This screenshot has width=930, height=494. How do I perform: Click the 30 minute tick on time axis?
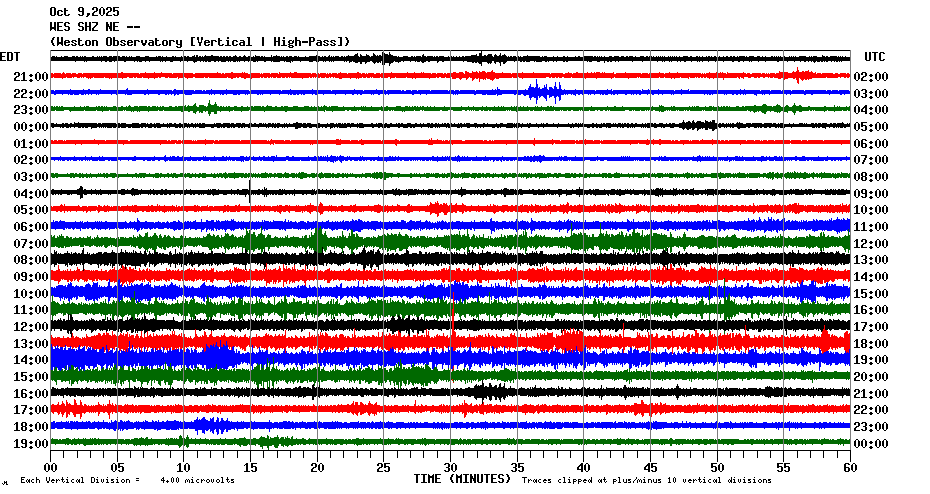pyautogui.click(x=450, y=467)
